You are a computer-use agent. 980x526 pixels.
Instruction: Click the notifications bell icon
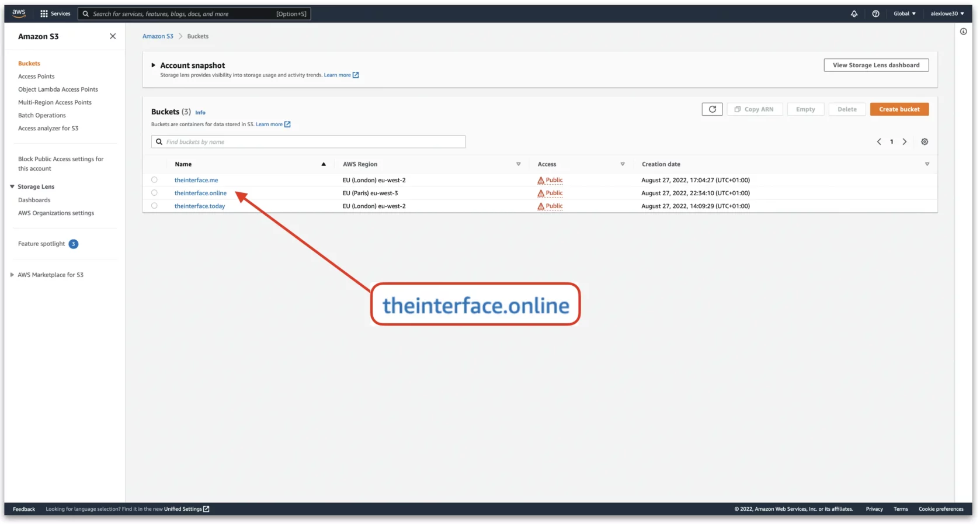854,13
